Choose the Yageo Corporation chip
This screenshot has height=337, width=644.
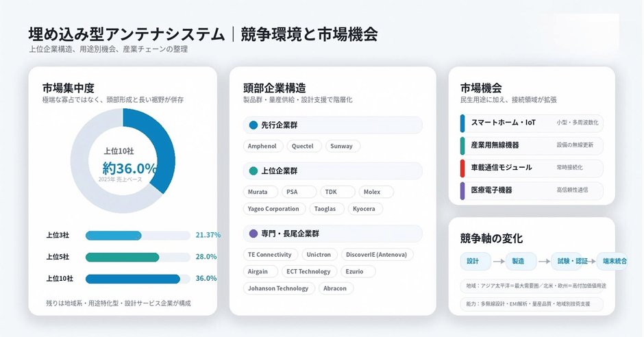[274, 208]
